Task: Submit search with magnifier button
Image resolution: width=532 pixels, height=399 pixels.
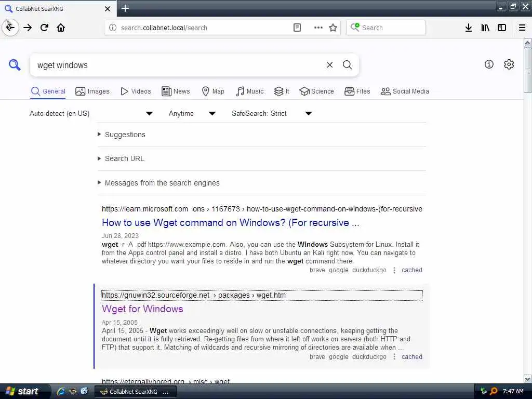Action: point(347,65)
